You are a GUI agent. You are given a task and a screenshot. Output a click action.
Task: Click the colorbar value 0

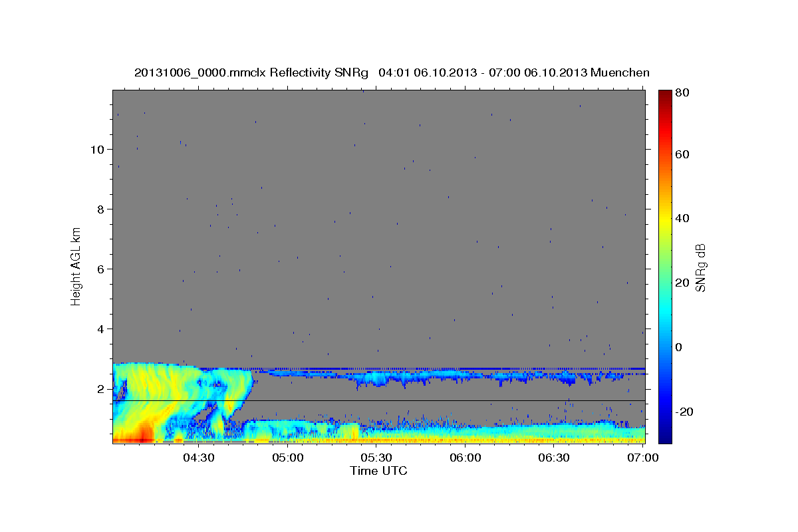pyautogui.click(x=679, y=347)
